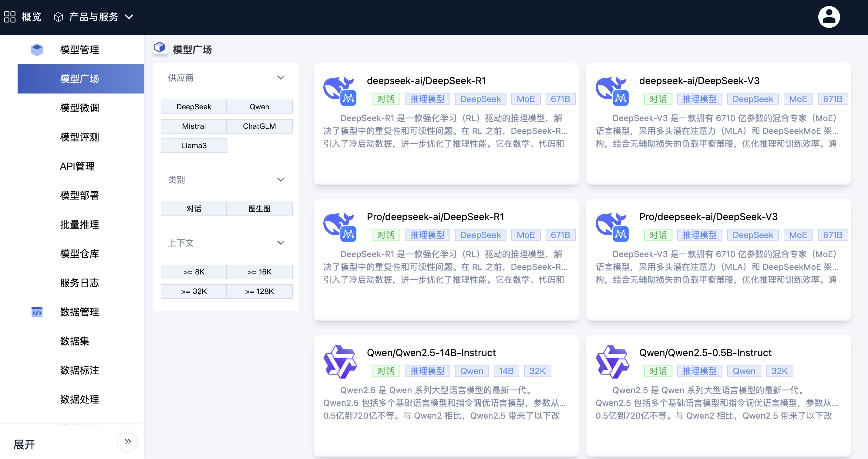Open 模型微调 in the sidebar
This screenshot has width=868, height=459.
pos(79,108)
